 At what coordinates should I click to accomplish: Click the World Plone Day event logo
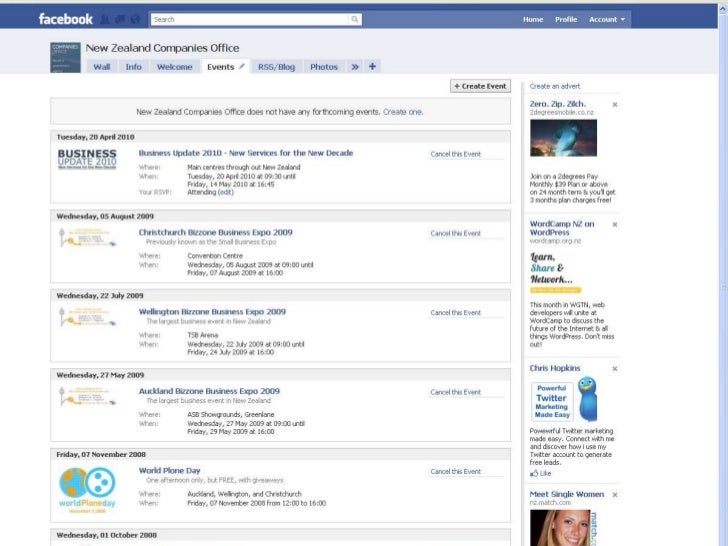tap(87, 490)
